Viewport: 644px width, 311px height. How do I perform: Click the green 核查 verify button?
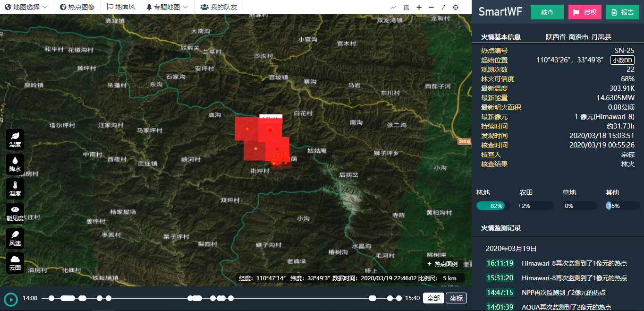547,12
